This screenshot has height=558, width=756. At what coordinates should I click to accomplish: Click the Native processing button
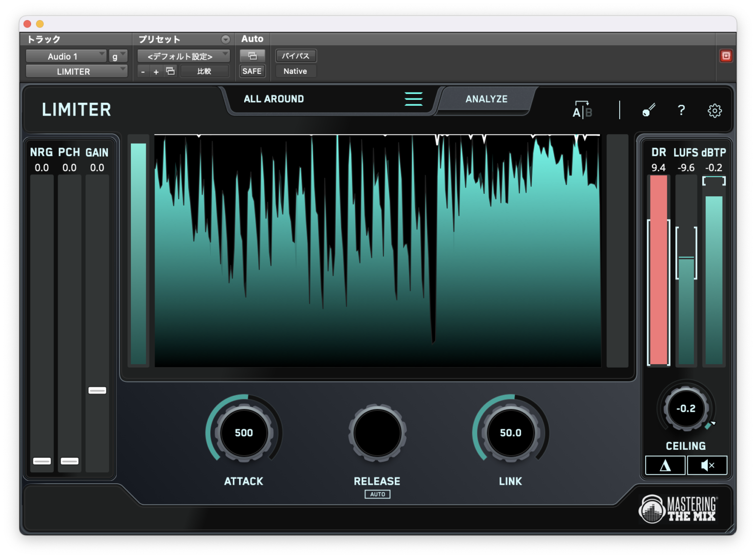coord(295,71)
